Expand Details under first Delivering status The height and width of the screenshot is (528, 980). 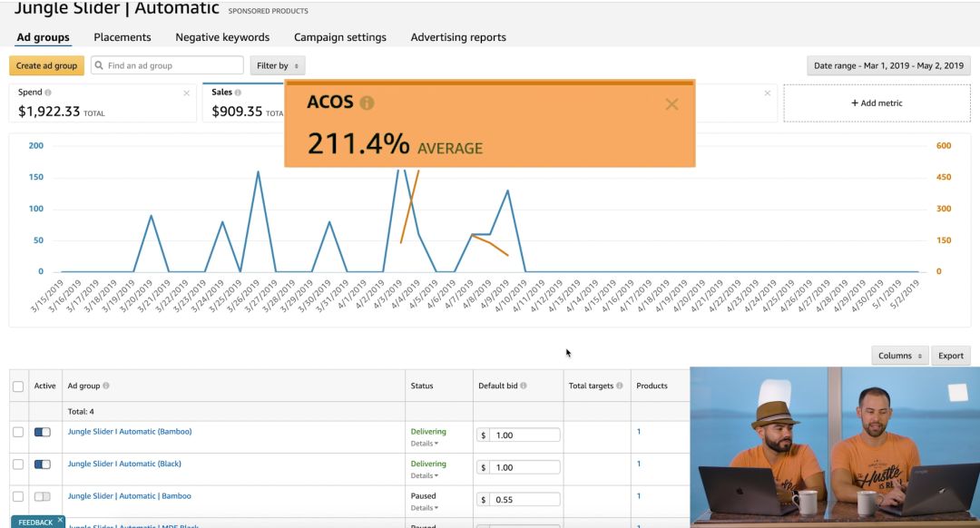coord(424,444)
